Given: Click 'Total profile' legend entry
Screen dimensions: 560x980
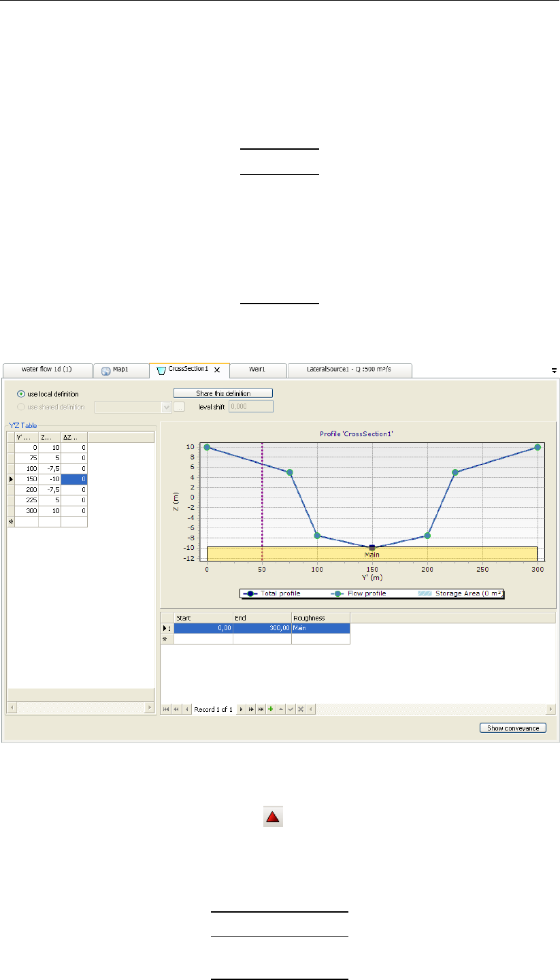Looking at the screenshot, I should 272,593.
